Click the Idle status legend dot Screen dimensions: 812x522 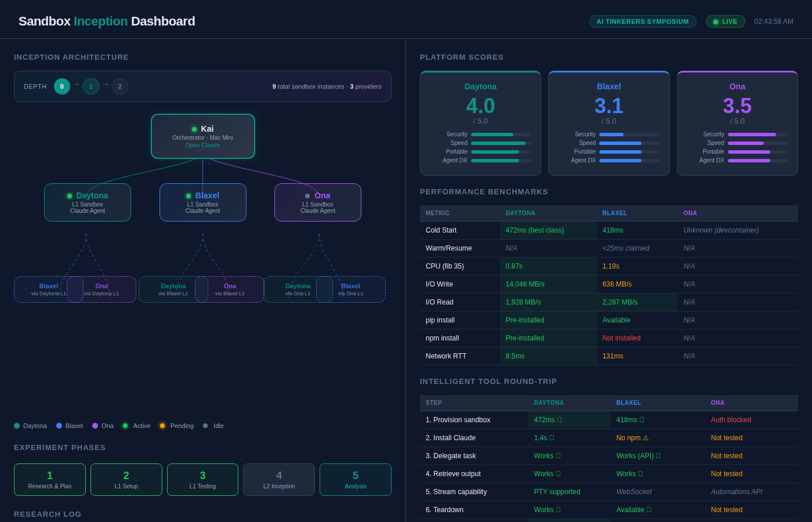(205, 426)
